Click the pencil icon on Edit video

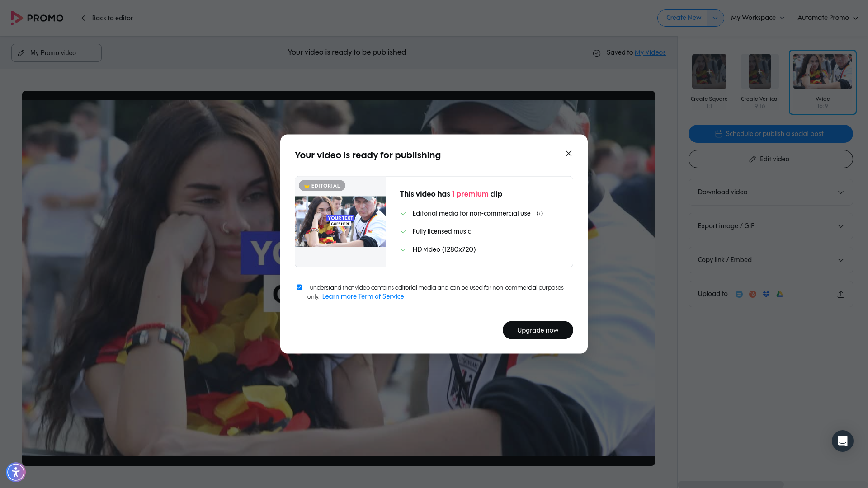(752, 159)
